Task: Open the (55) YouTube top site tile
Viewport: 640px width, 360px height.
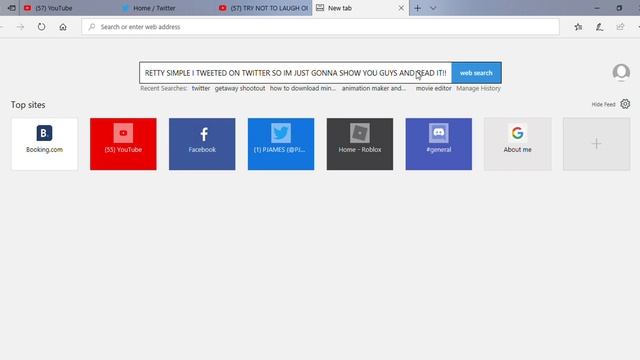Action: (123, 144)
